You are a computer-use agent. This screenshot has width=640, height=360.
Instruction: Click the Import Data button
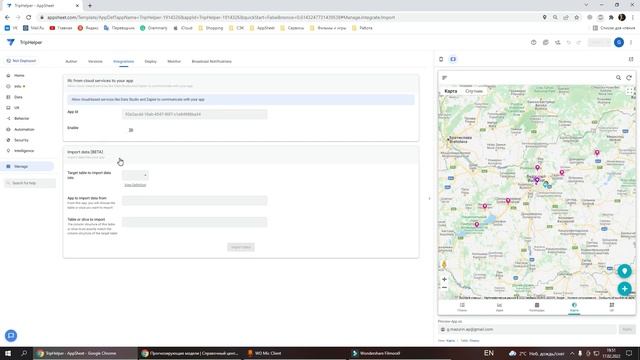click(241, 247)
